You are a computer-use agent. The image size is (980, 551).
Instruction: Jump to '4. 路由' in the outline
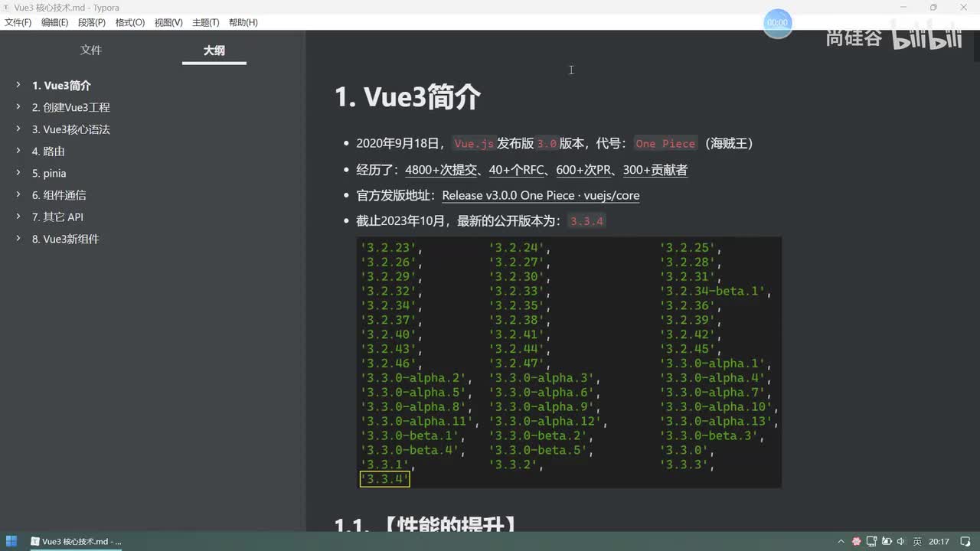click(48, 152)
